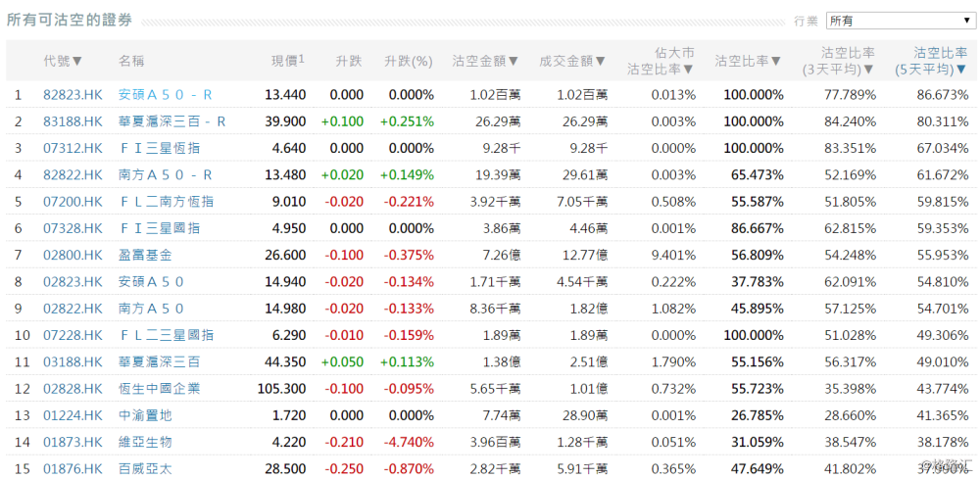The height and width of the screenshot is (479, 980).
Task: Sort by 3-day average 沽空比率 header
Action: (x=838, y=61)
